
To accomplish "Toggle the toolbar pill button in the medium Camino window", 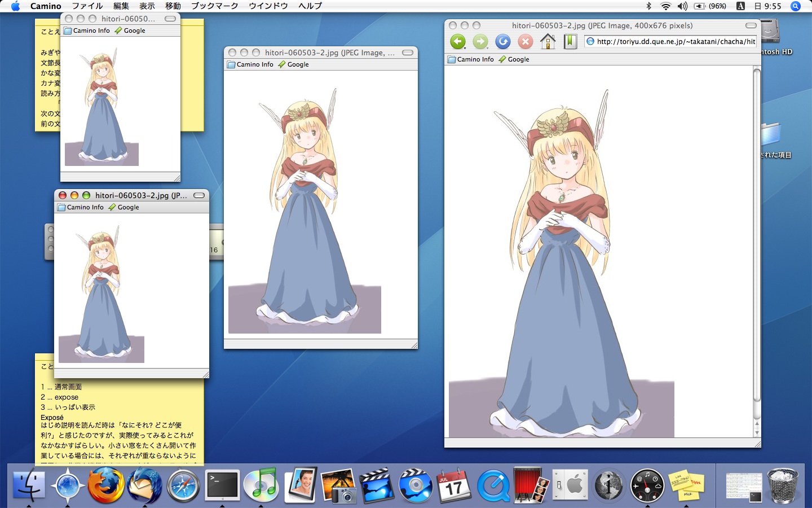I will 408,52.
